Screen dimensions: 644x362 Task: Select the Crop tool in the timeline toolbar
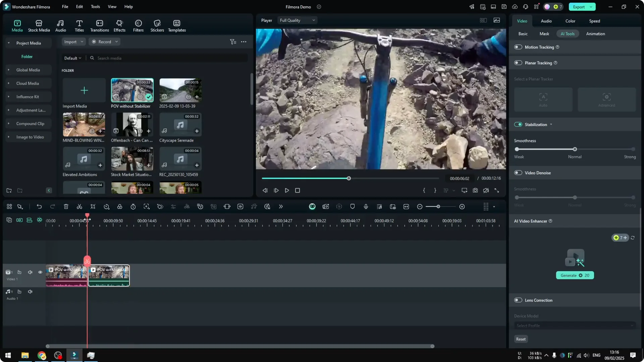coord(93,206)
